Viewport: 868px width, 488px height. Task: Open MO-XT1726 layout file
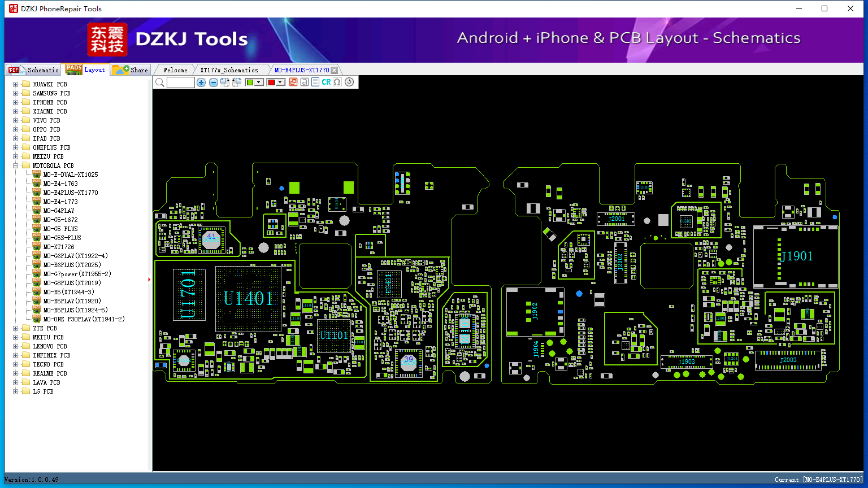59,247
